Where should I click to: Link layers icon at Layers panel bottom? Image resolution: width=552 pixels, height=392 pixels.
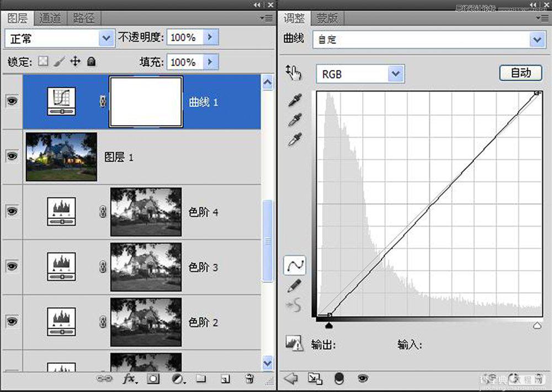[x=104, y=379]
